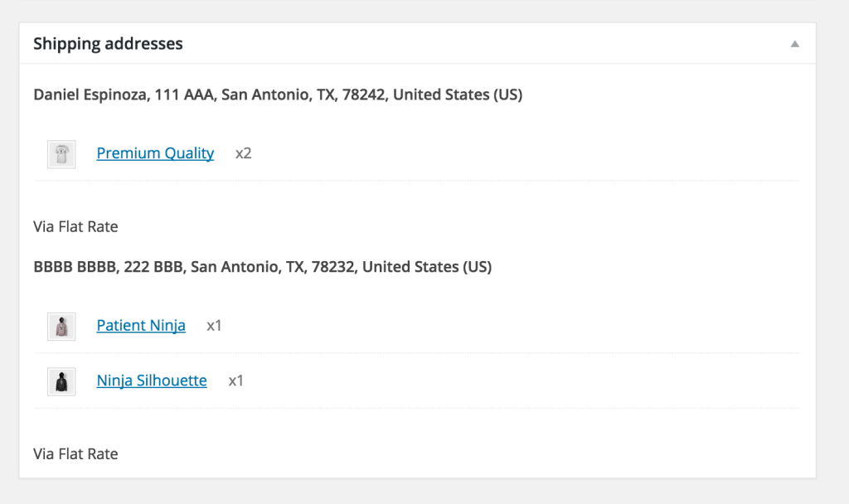Open the Patient Ninja hoodie thumbnail
The image size is (849, 504).
(x=61, y=327)
